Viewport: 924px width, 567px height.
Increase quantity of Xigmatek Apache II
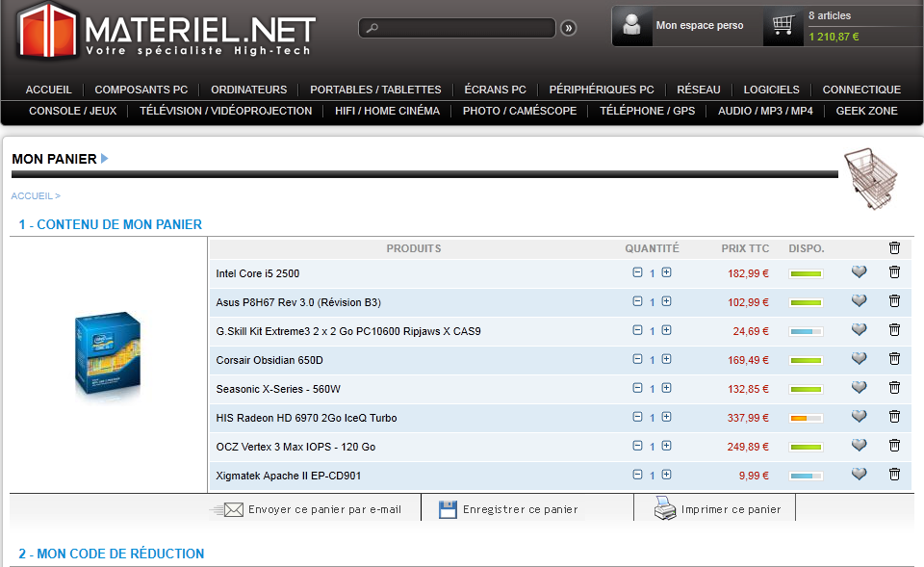tap(666, 475)
